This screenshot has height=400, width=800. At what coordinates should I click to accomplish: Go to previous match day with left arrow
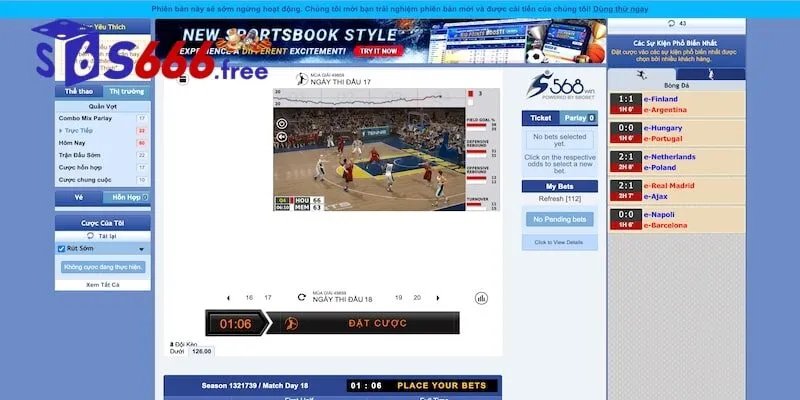229,298
